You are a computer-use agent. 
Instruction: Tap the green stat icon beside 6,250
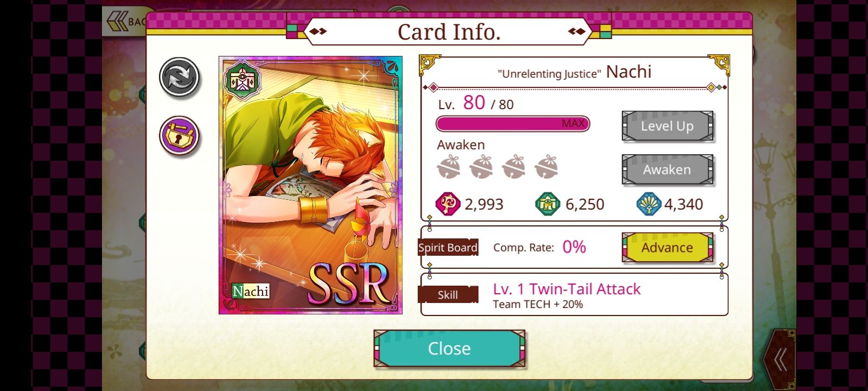[548, 204]
